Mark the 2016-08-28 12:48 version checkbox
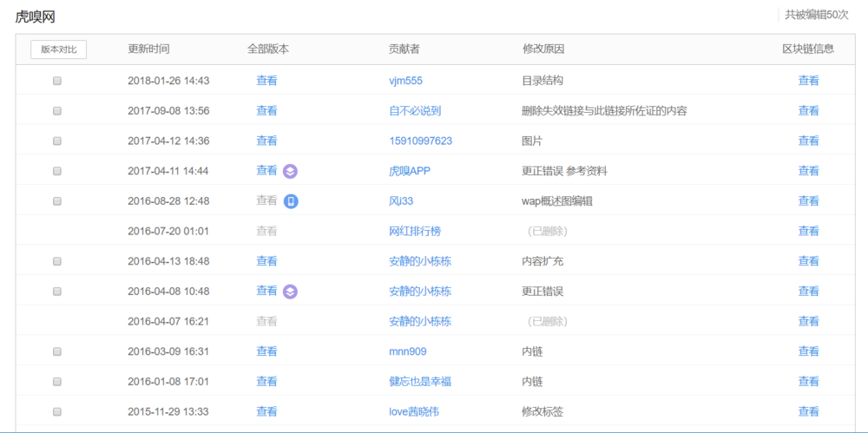 click(57, 201)
